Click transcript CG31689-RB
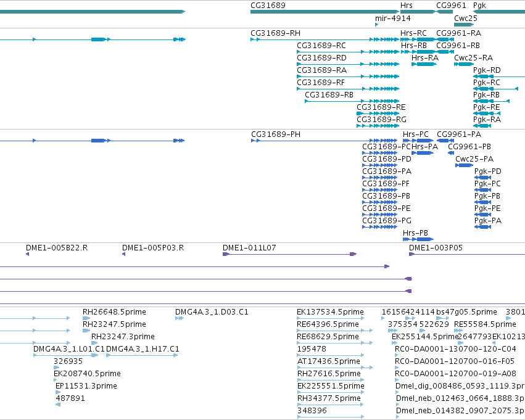 coord(352,101)
